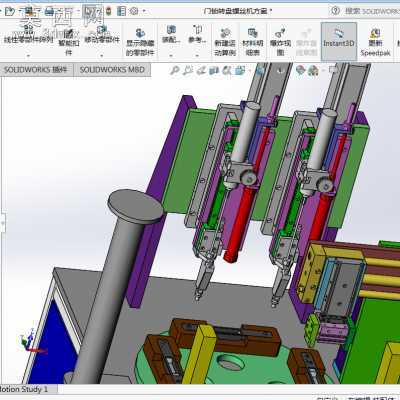Click the Update Speedpak tool
The image size is (400, 400).
point(375,43)
